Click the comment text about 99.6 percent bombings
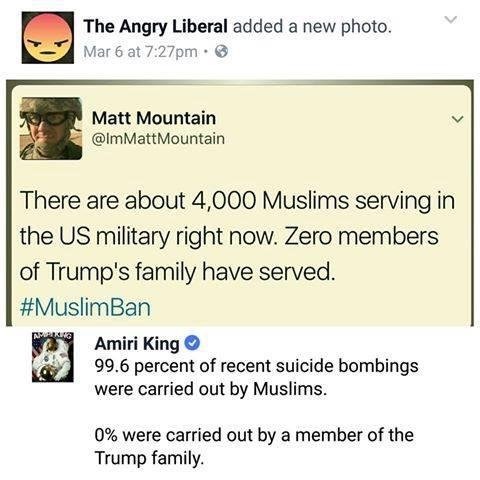 click(256, 377)
